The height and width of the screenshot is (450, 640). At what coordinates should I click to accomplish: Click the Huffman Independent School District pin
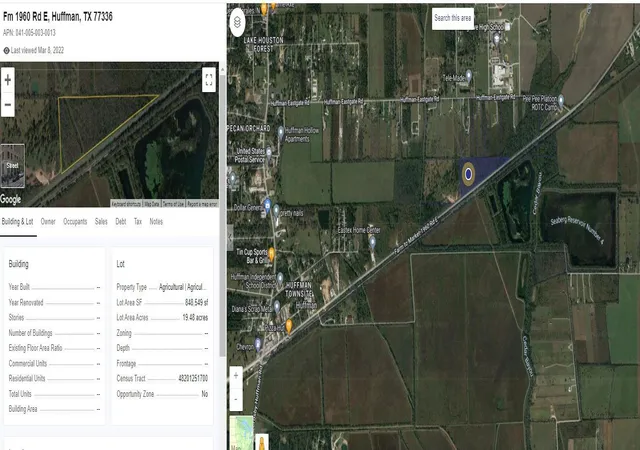(280, 278)
